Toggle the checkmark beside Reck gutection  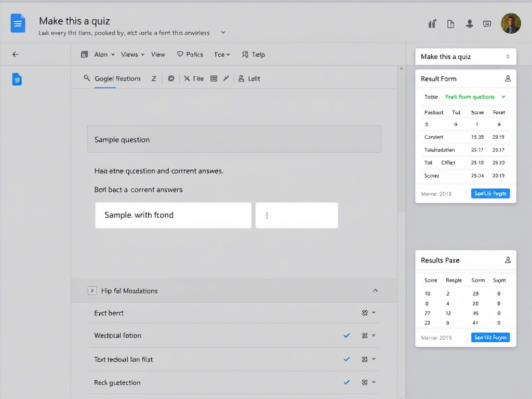pyautogui.click(x=347, y=382)
